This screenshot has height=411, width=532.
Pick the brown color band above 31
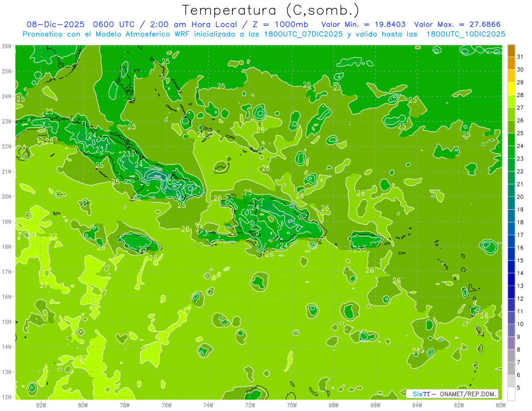pyautogui.click(x=511, y=50)
